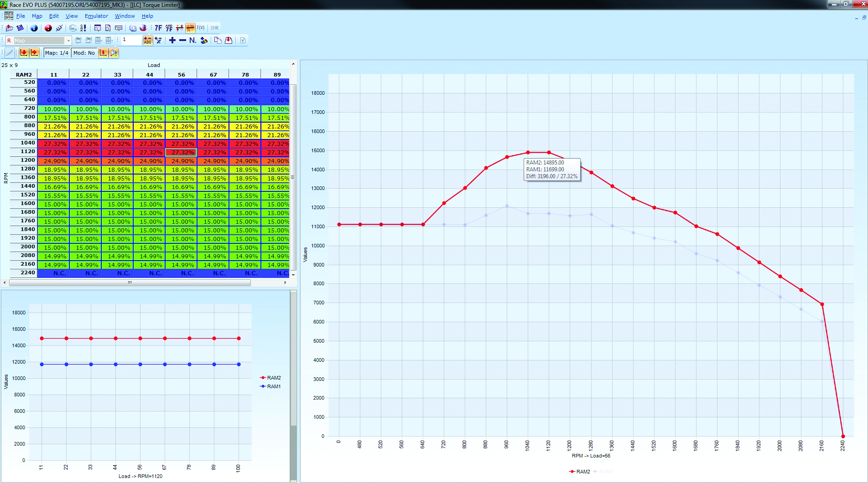Click the copy pages icon

[218, 41]
